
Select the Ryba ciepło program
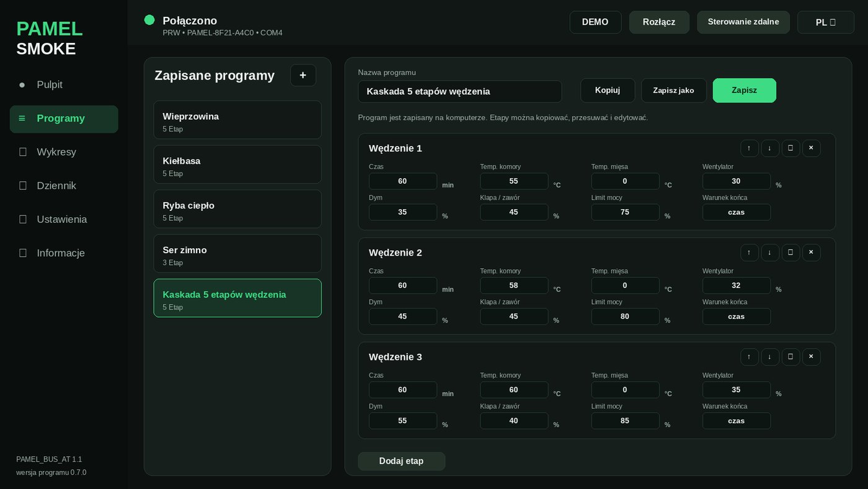[x=237, y=209]
